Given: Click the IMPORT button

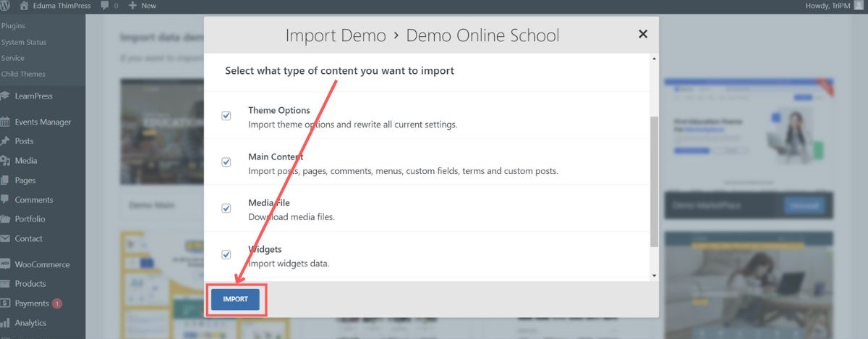Looking at the screenshot, I should coord(235,299).
